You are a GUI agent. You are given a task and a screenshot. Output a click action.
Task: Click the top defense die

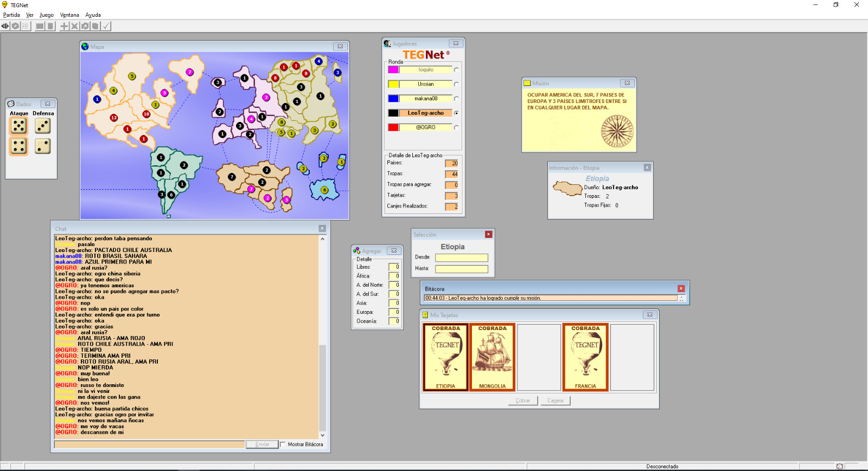pos(43,126)
